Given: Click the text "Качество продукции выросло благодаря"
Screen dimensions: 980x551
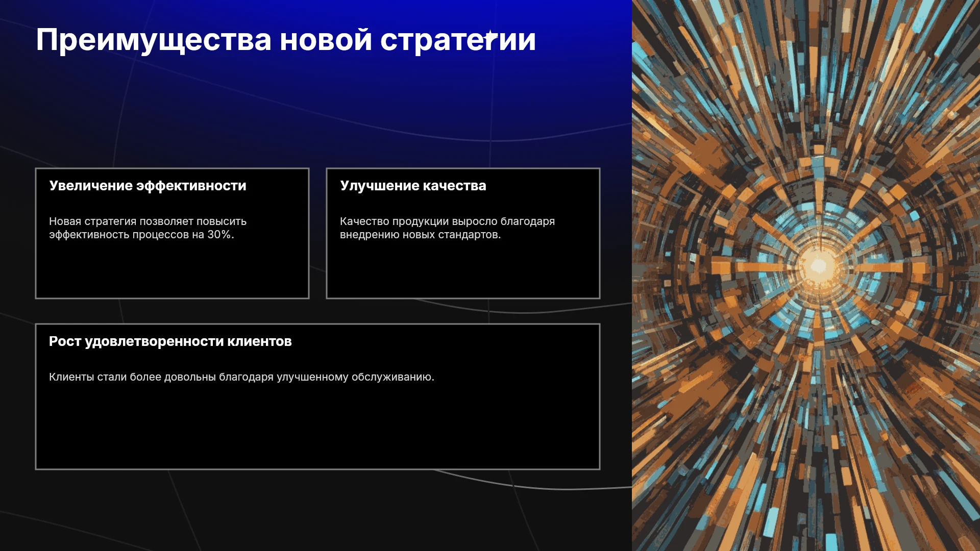Looking at the screenshot, I should [447, 221].
